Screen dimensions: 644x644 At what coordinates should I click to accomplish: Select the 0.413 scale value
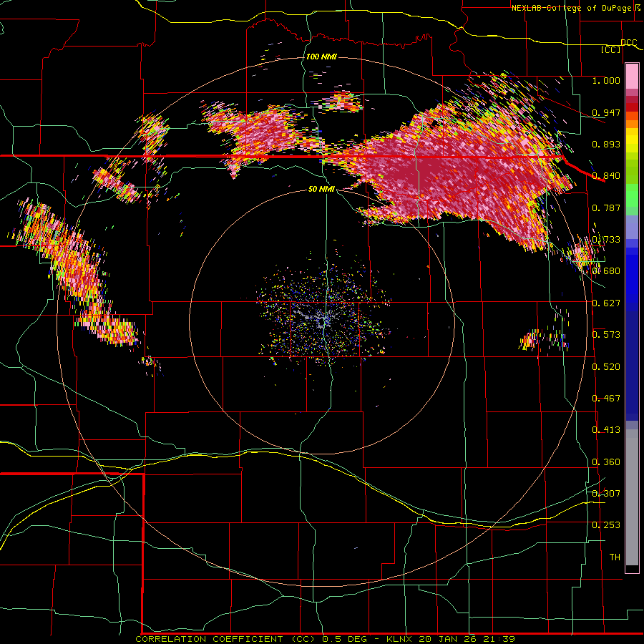tap(606, 430)
